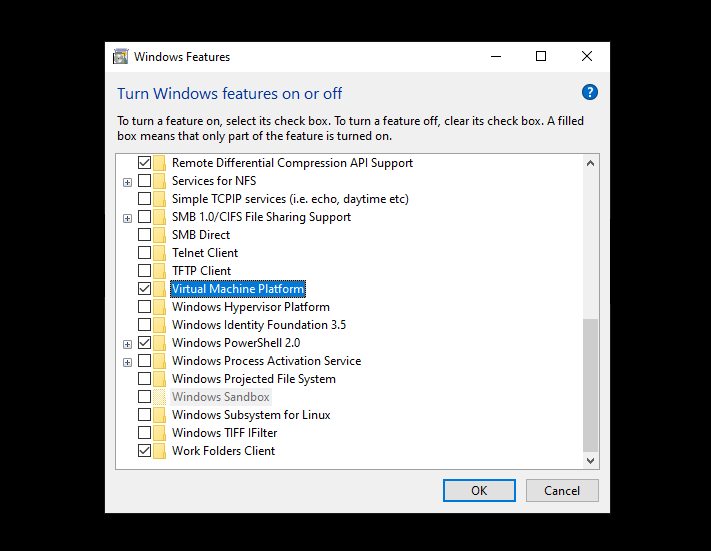Click the Cancel button
This screenshot has height=551, width=711.
[562, 491]
